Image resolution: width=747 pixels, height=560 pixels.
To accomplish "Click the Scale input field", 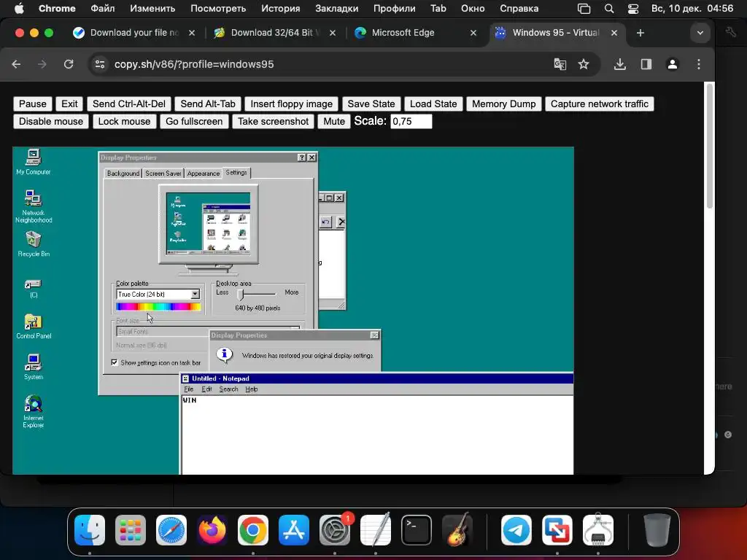I will pos(411,122).
